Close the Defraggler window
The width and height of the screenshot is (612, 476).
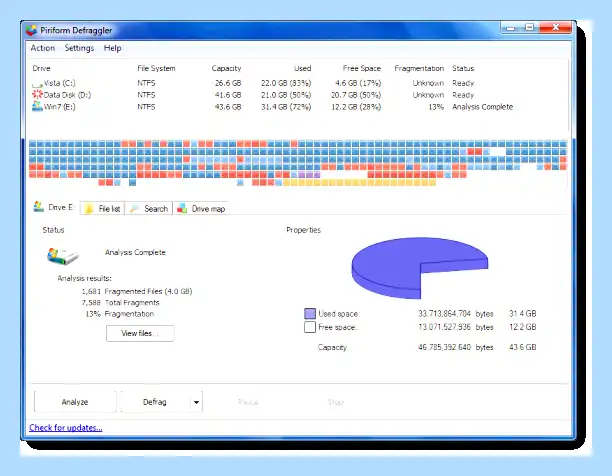tap(555, 28)
